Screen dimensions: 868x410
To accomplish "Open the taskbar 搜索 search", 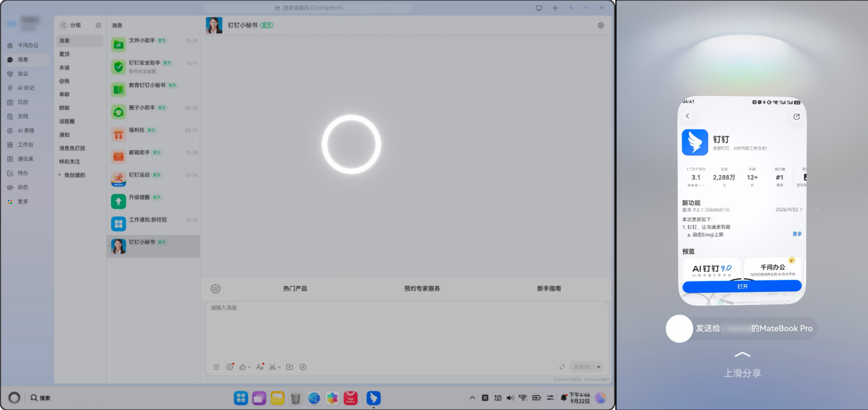I will tap(40, 398).
